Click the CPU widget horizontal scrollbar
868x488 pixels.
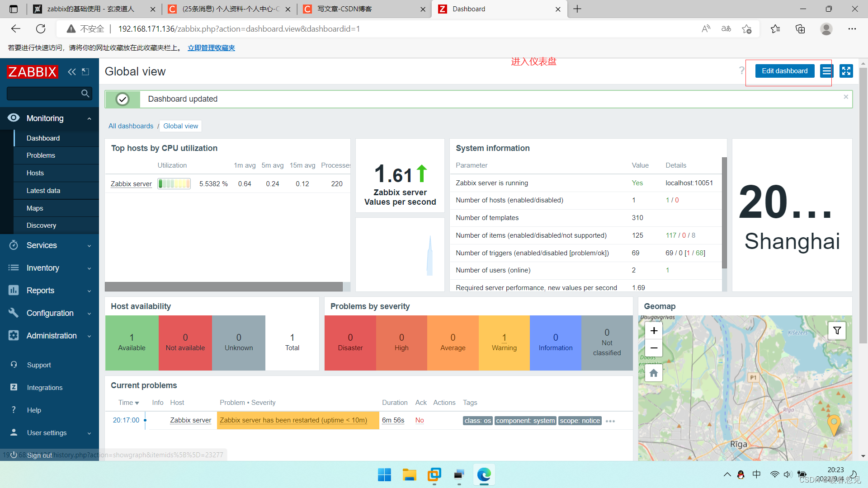pos(224,287)
